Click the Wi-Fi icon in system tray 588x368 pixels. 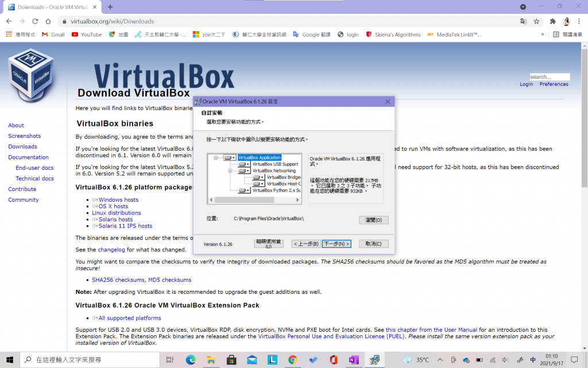pyautogui.click(x=493, y=360)
